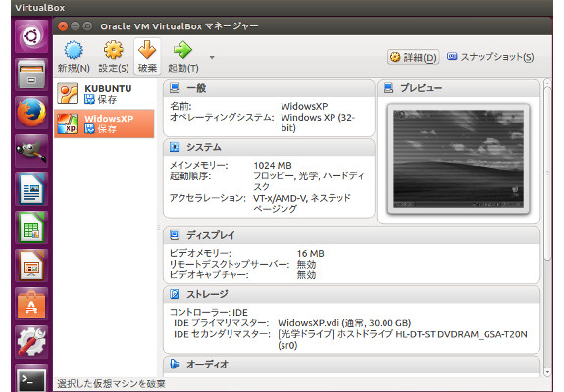Open LibreOffice Calc from the launcher
The image size is (564, 392).
pos(31,227)
